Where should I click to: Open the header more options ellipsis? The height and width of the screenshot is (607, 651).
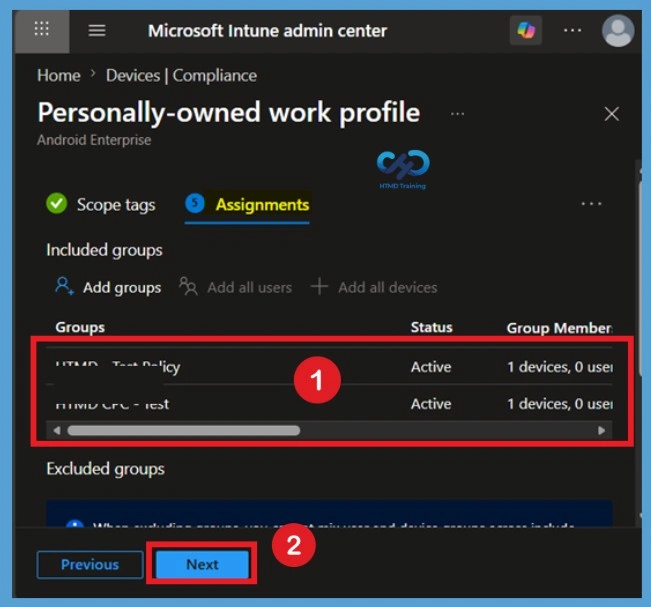(x=572, y=30)
